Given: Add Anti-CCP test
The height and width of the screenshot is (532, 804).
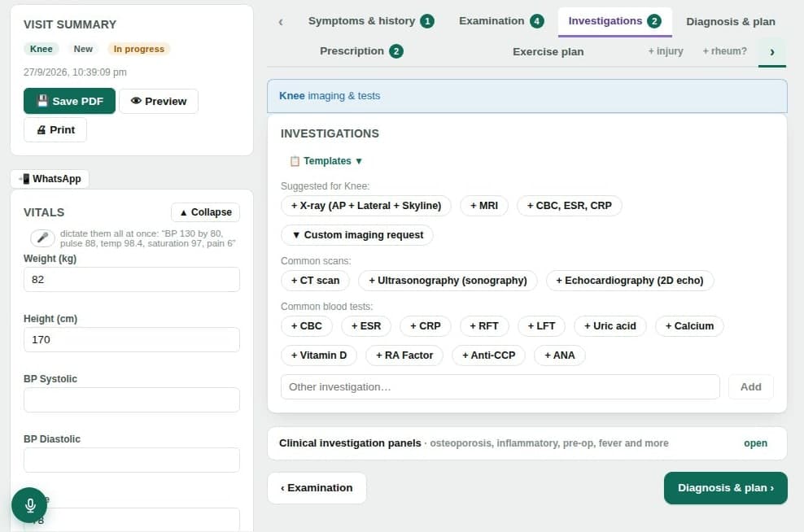Looking at the screenshot, I should tap(488, 355).
